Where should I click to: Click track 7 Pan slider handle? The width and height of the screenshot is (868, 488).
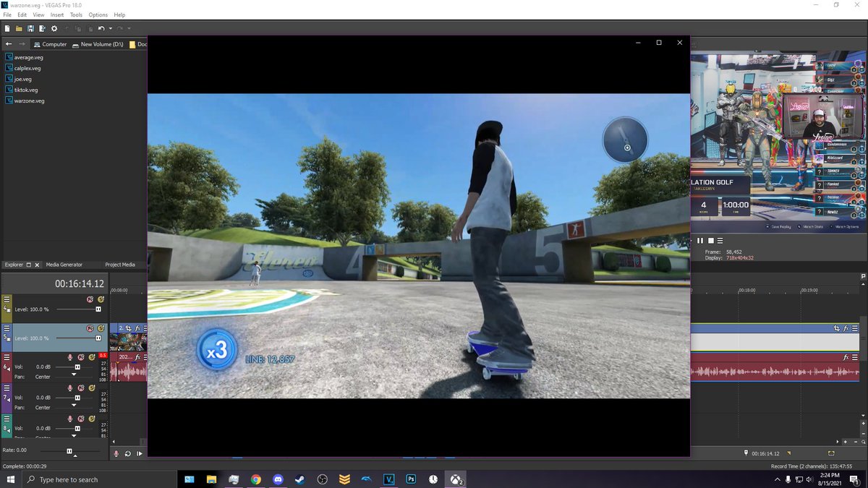pos(74,406)
